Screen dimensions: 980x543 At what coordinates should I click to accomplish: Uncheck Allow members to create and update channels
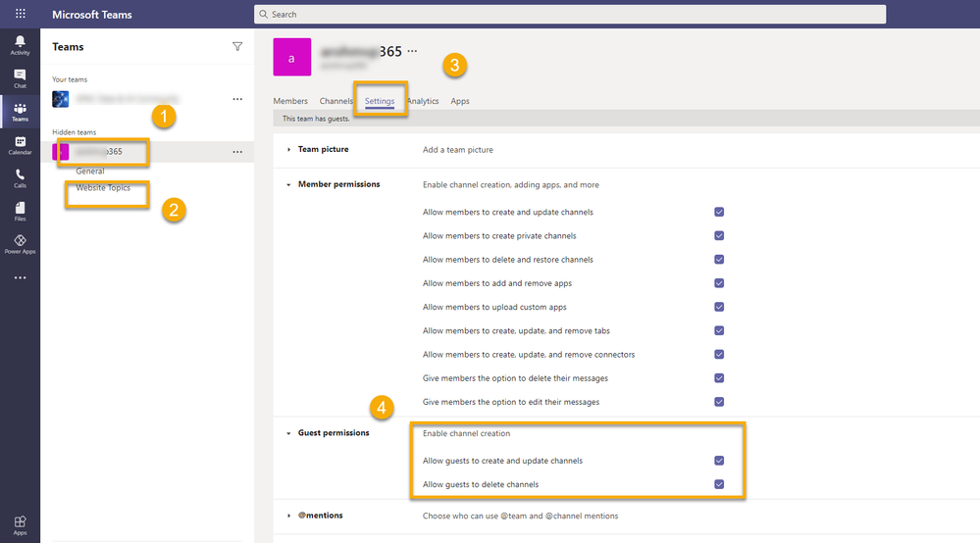[x=719, y=213]
